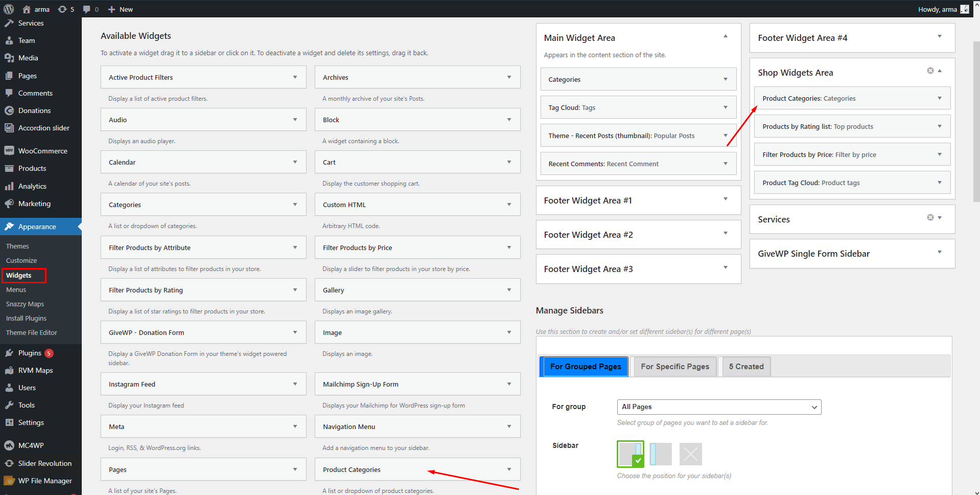Switch to 5 Created tab
The height and width of the screenshot is (495, 980).
click(x=746, y=367)
